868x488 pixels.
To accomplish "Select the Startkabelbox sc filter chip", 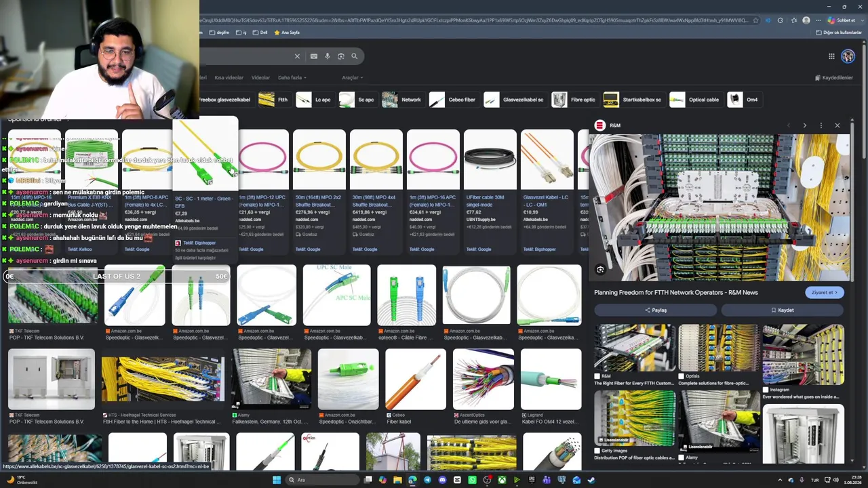I will tap(633, 100).
